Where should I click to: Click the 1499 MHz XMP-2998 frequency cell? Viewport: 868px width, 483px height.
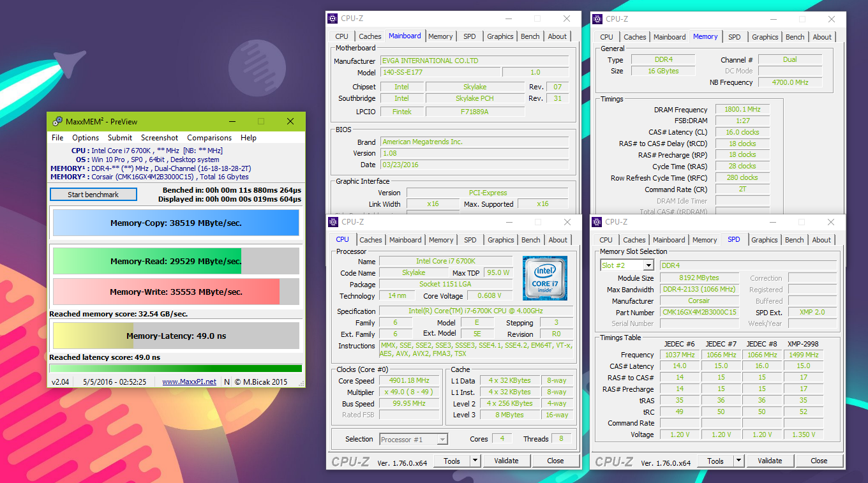click(804, 355)
